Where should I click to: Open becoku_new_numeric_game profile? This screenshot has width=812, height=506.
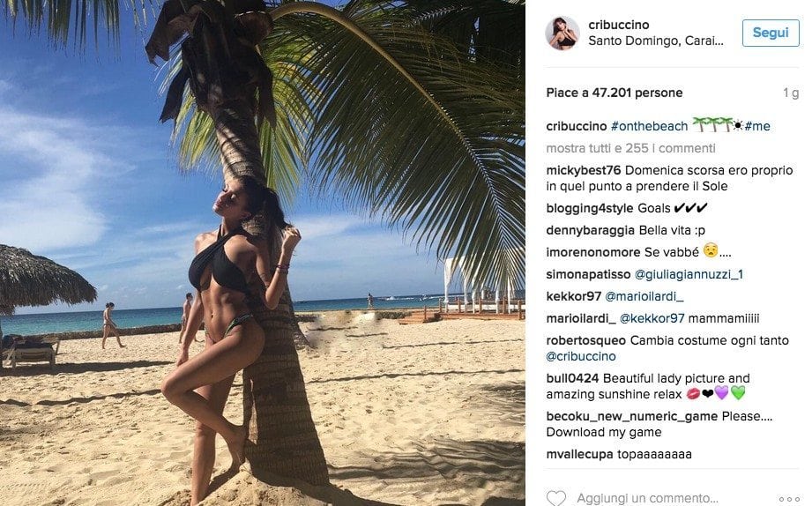click(x=632, y=416)
